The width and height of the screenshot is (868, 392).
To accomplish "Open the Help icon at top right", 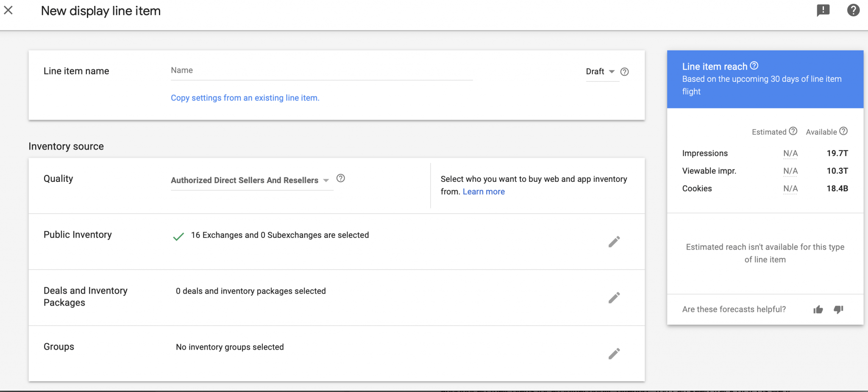I will tap(854, 10).
